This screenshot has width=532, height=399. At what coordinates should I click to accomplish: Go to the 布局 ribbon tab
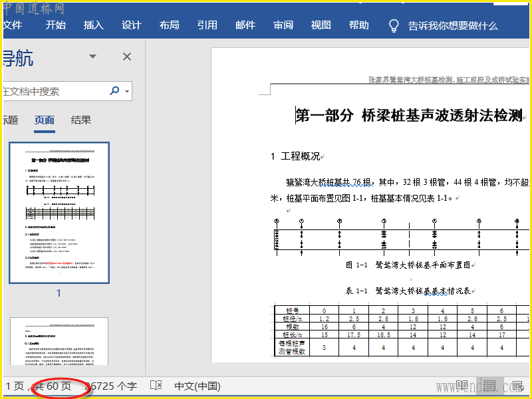point(170,25)
